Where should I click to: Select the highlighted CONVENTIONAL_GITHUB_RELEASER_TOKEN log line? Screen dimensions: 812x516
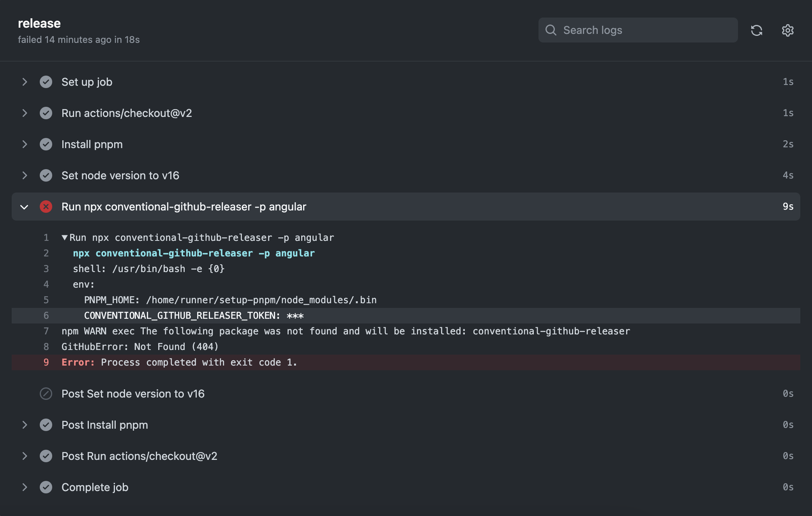click(194, 316)
